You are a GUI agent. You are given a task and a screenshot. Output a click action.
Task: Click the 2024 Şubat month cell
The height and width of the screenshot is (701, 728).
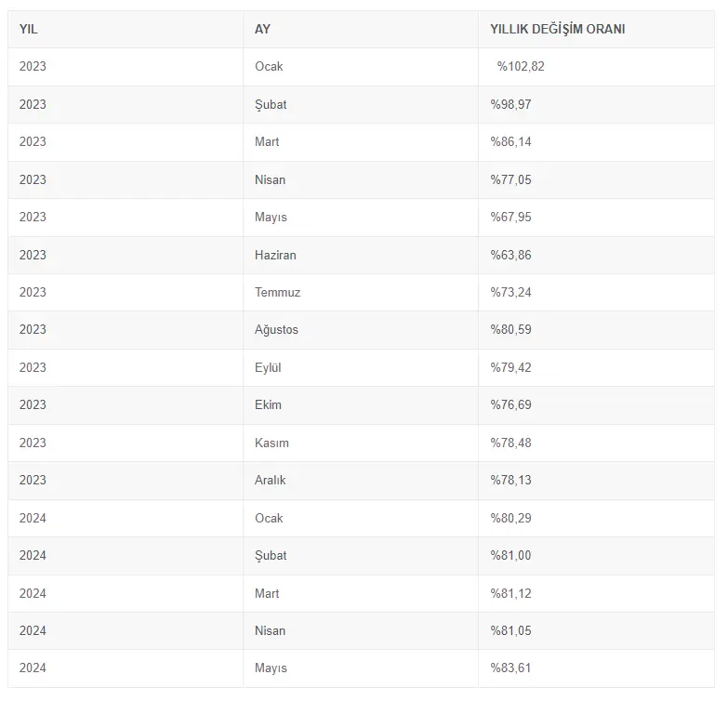(x=361, y=556)
